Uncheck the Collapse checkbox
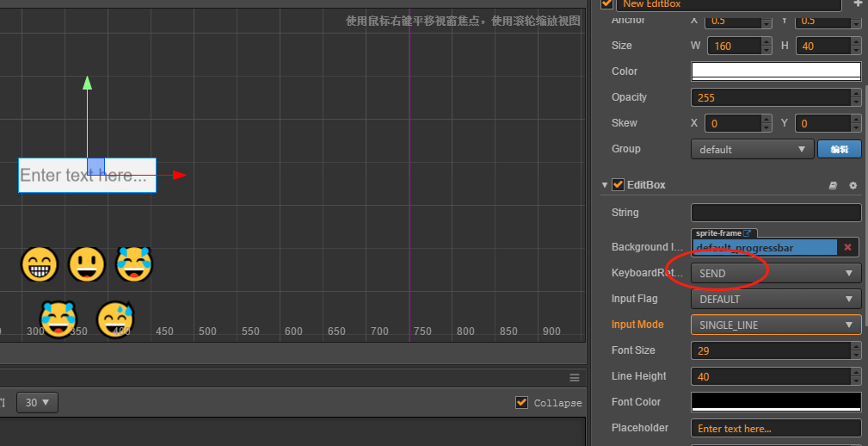Screen dimensions: 868x446 click(521, 403)
